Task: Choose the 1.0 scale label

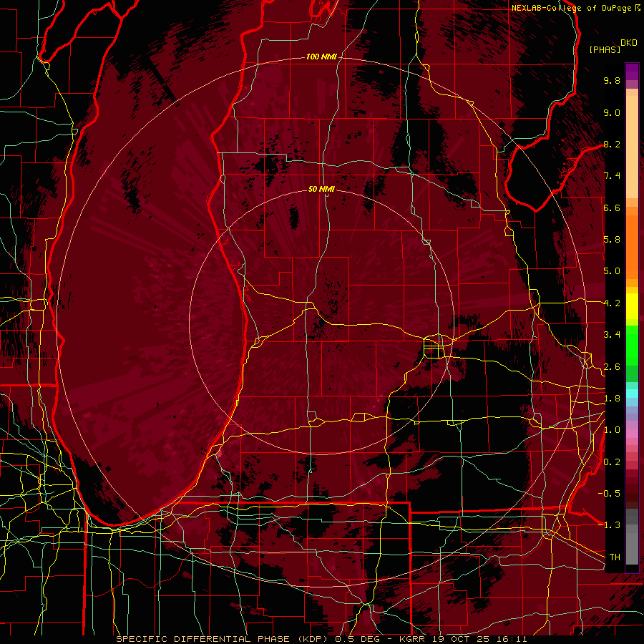Action: pos(612,430)
